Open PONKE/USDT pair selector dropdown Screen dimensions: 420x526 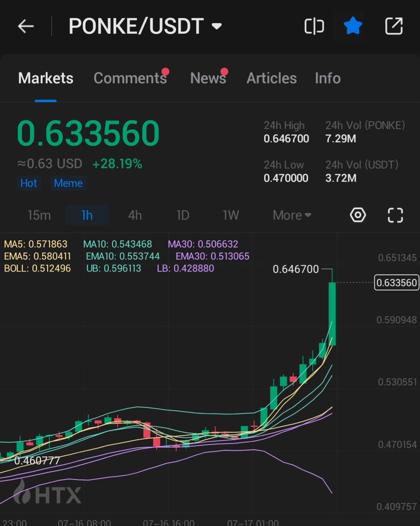point(145,27)
